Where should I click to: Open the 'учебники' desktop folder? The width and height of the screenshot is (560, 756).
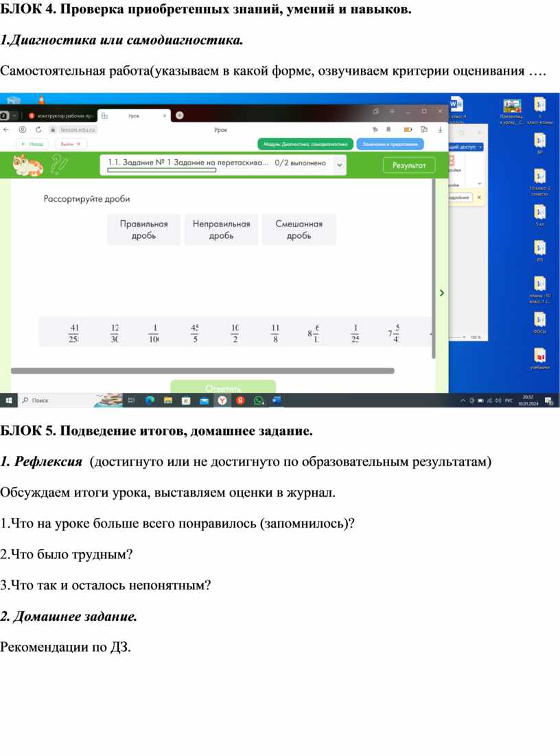point(540,357)
